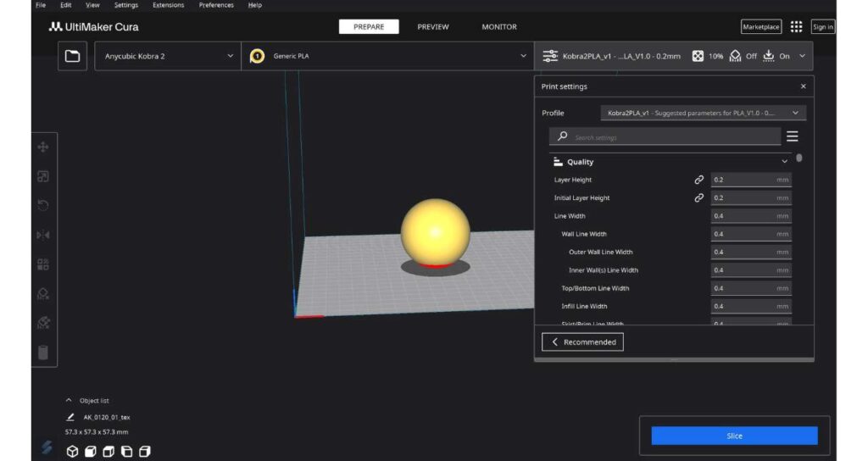Viewport: 868px width, 461px height.
Task: Select the Move tool in left toolbar
Action: pyautogui.click(x=42, y=147)
